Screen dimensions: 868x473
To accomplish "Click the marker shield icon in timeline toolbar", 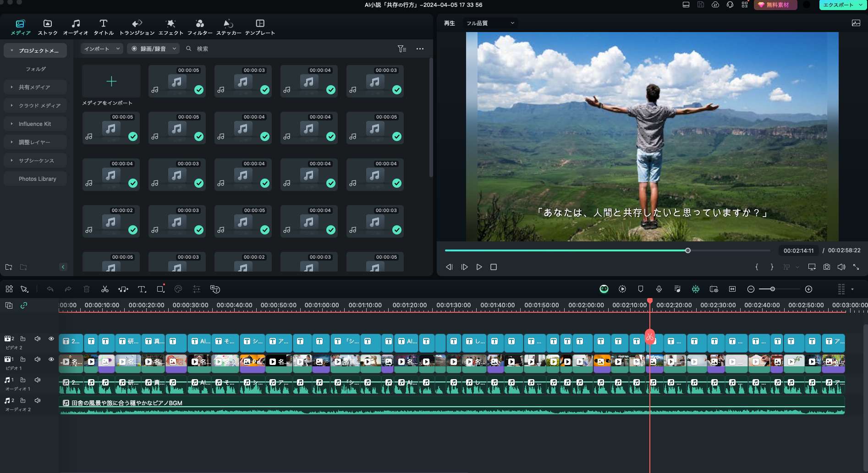I will tap(641, 289).
